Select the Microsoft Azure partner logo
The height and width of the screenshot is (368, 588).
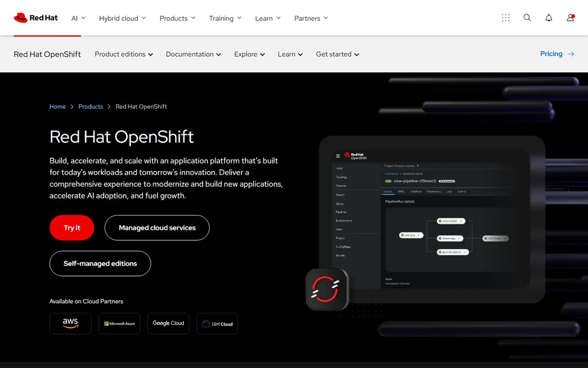(119, 324)
